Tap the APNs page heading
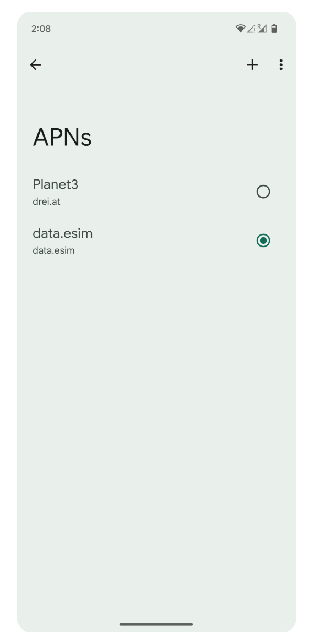 62,137
